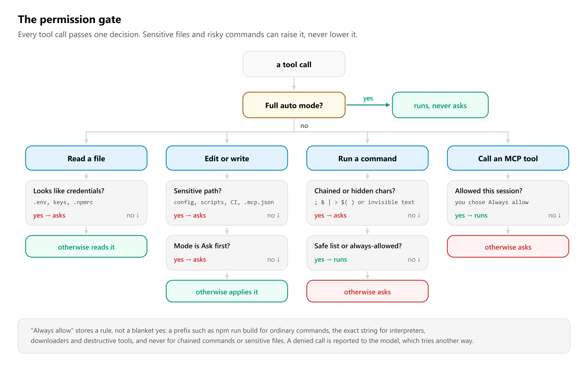Select the 'Call an MCP tool' node
588x366 pixels.
(508, 158)
